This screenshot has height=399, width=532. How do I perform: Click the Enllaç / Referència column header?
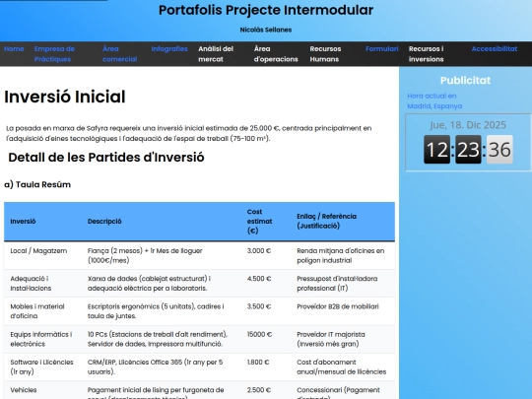pyautogui.click(x=343, y=222)
